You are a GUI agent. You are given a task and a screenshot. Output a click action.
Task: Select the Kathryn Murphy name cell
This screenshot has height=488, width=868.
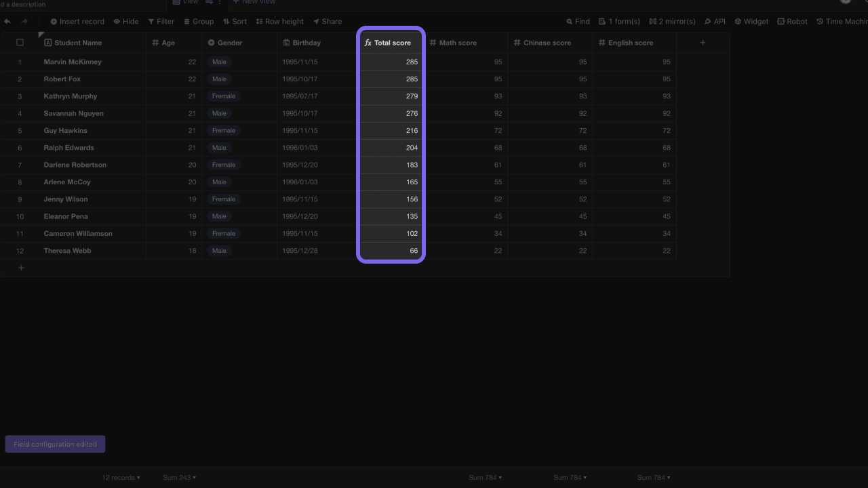(92, 96)
